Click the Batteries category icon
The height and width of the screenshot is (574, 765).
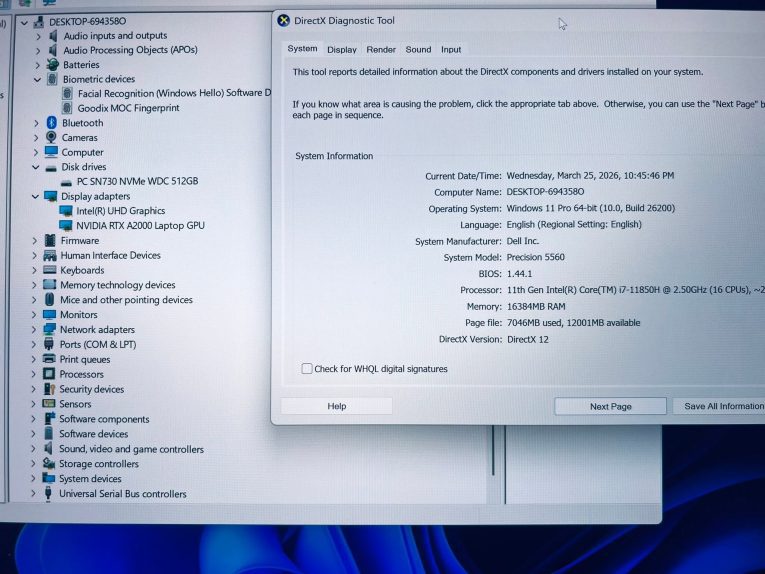point(52,64)
